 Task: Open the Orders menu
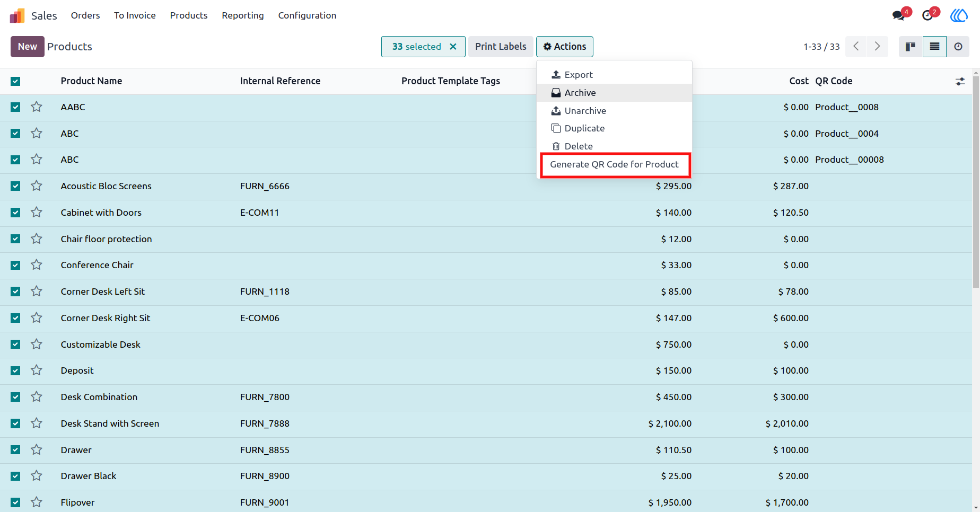click(x=85, y=15)
